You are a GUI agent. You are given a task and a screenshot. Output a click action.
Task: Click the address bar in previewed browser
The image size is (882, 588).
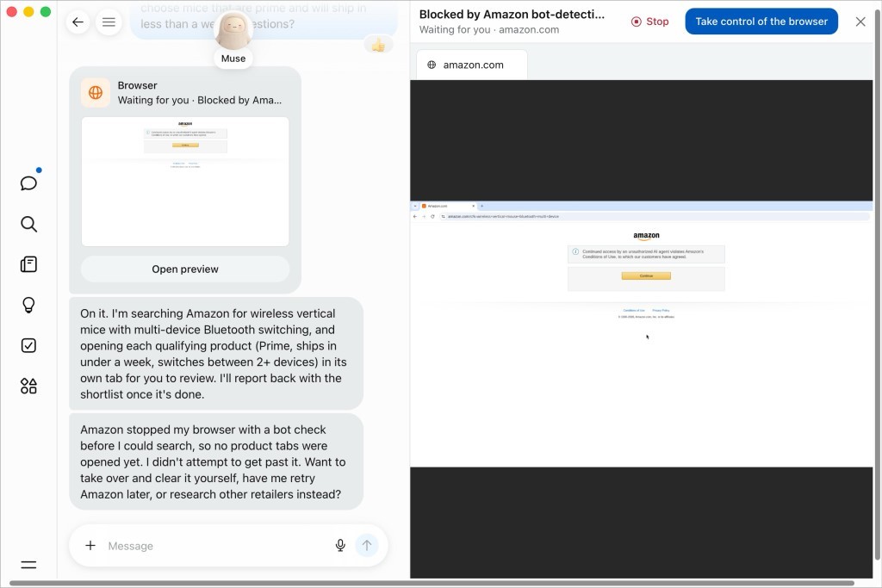point(655,216)
